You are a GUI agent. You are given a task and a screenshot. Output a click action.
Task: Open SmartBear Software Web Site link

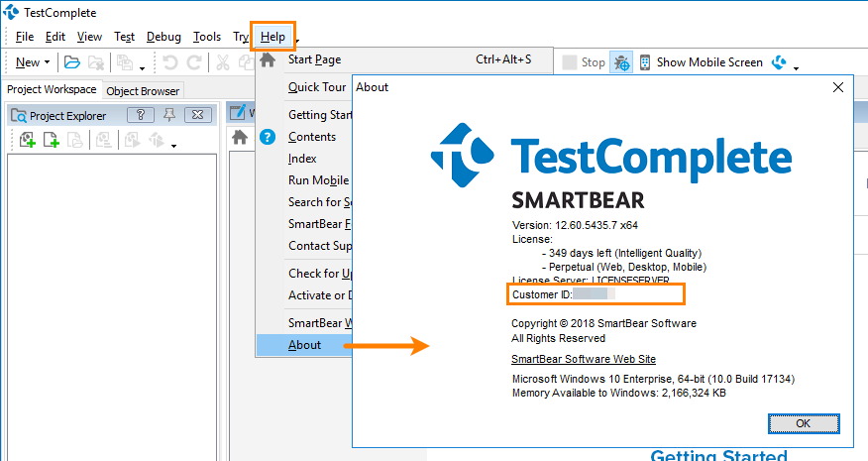tap(584, 359)
